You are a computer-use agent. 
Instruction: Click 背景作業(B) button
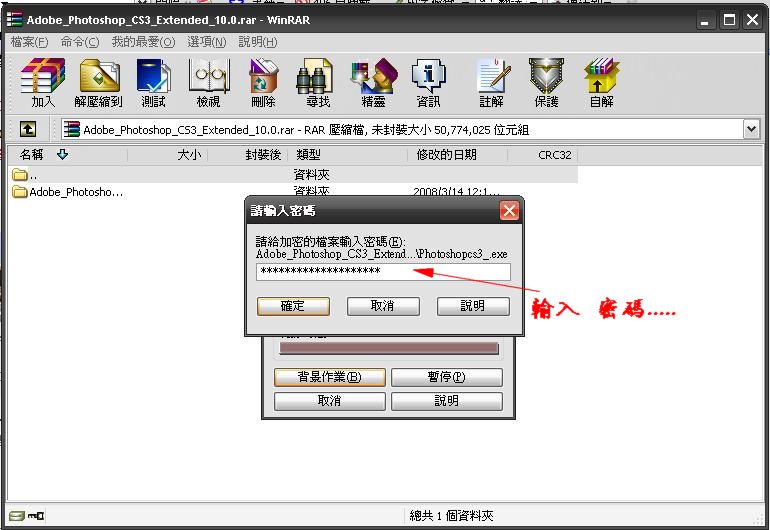click(330, 377)
